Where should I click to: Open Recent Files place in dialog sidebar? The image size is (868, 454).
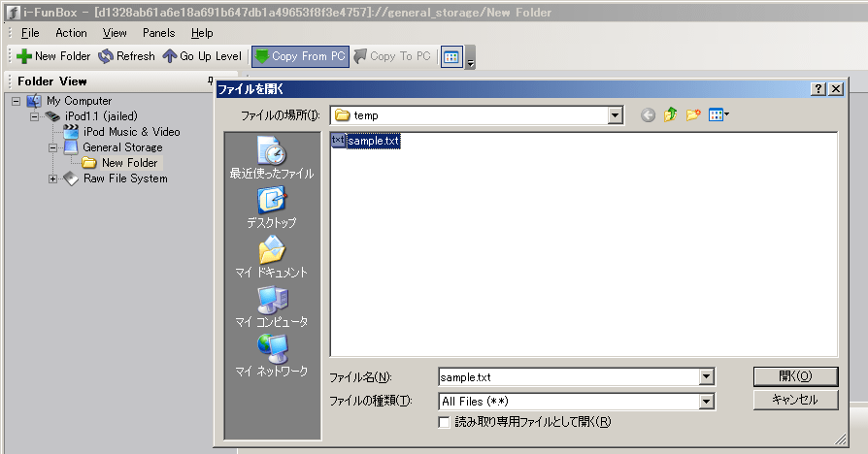[271, 158]
